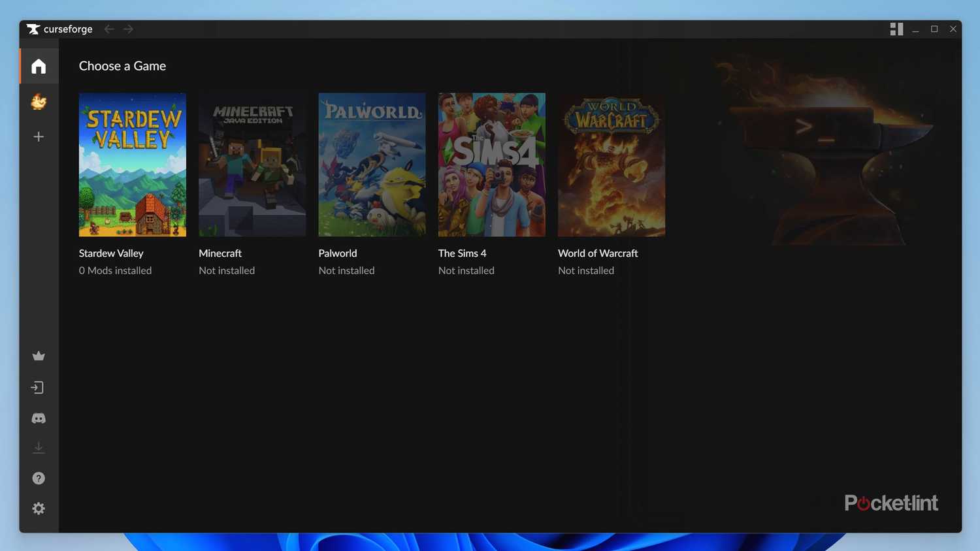Screen dimensions: 980x551
Task: Open Palworld from the game grid
Action: [372, 164]
